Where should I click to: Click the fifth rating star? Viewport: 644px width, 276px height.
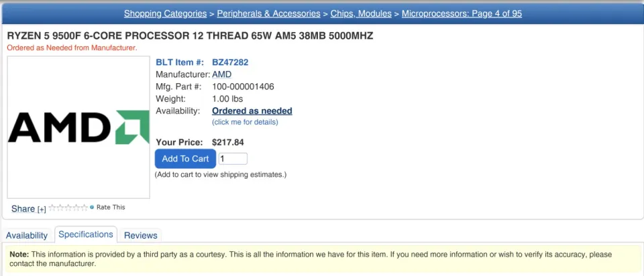[x=85, y=208]
